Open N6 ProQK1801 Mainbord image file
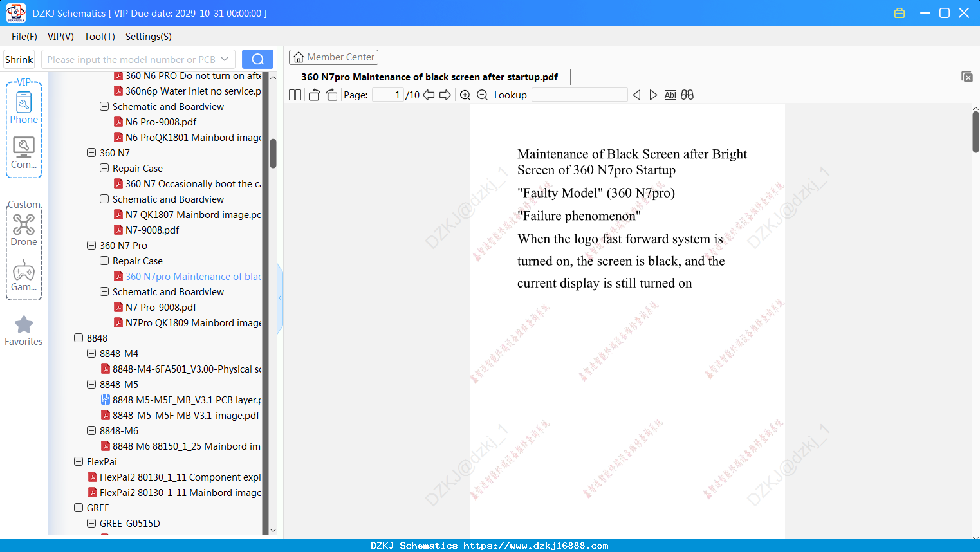This screenshot has width=980, height=552. point(188,137)
